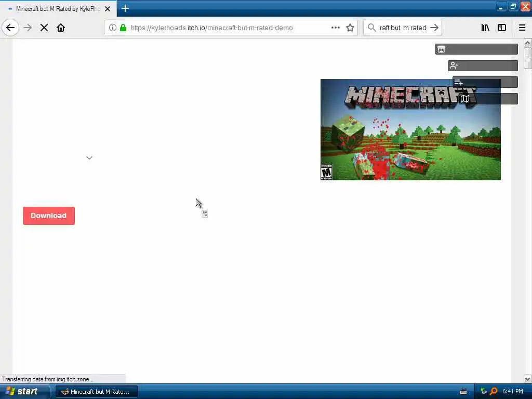The width and height of the screenshot is (532, 399).
Task: Go back to the previous page
Action: [10, 28]
